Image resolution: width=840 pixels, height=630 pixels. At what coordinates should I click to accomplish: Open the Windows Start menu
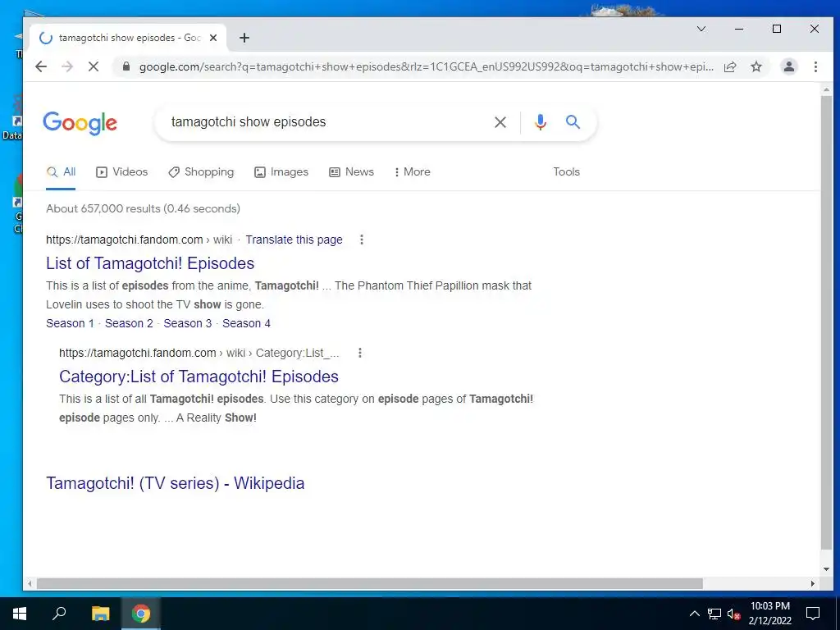20,614
